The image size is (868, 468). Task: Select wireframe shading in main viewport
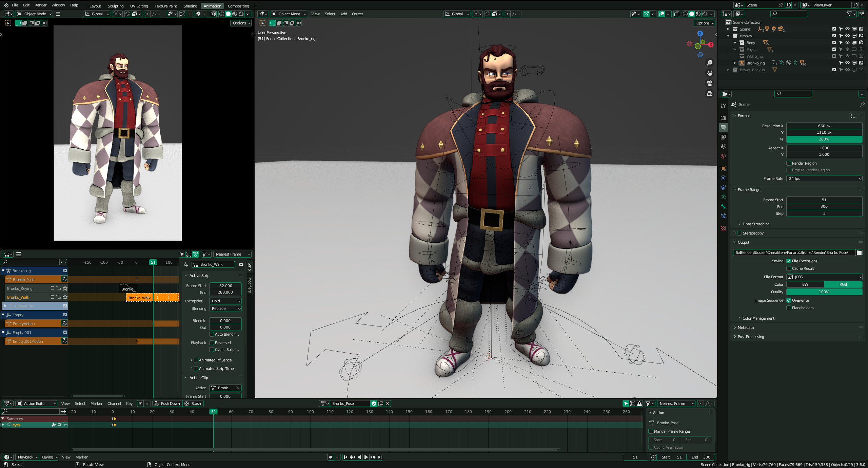pyautogui.click(x=685, y=14)
